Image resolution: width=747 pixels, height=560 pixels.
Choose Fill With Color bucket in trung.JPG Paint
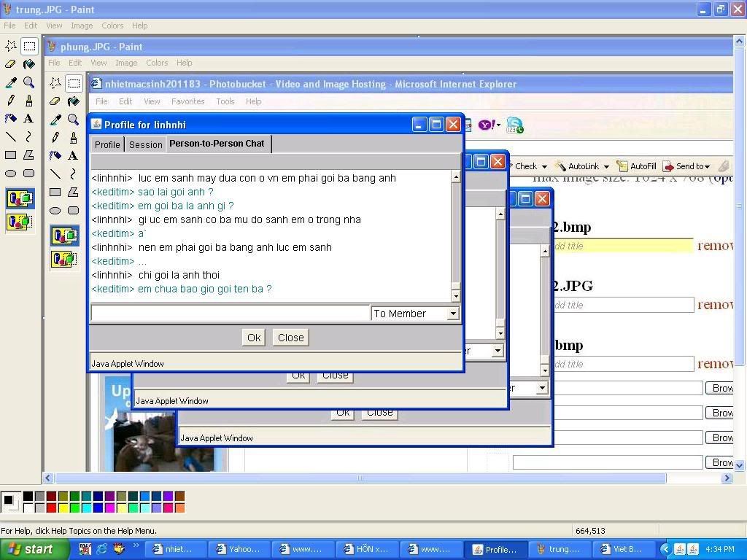pyautogui.click(x=29, y=64)
